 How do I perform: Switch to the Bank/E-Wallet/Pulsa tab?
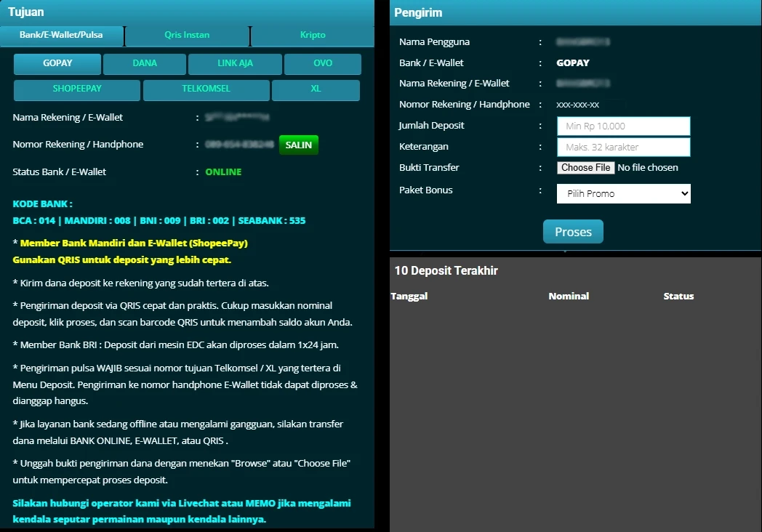point(61,35)
